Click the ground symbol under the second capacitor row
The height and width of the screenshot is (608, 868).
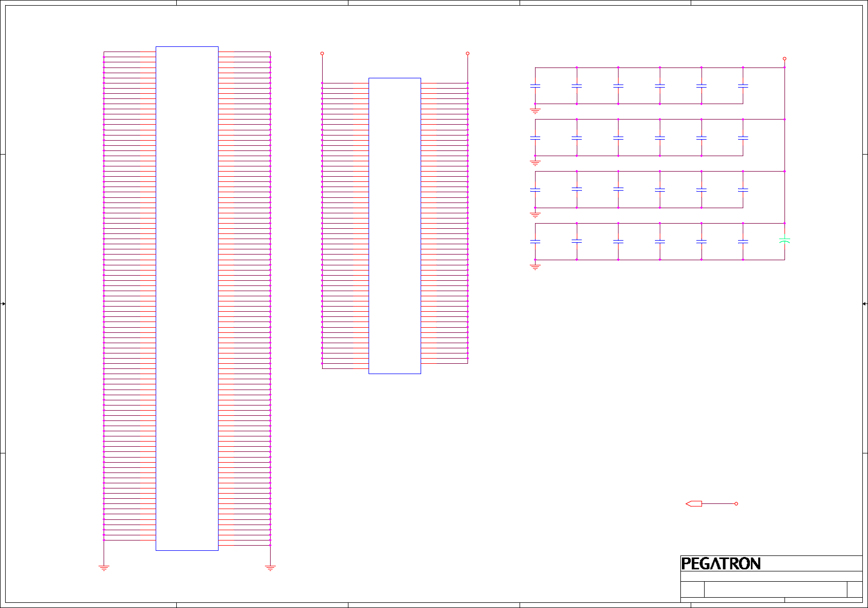click(535, 163)
